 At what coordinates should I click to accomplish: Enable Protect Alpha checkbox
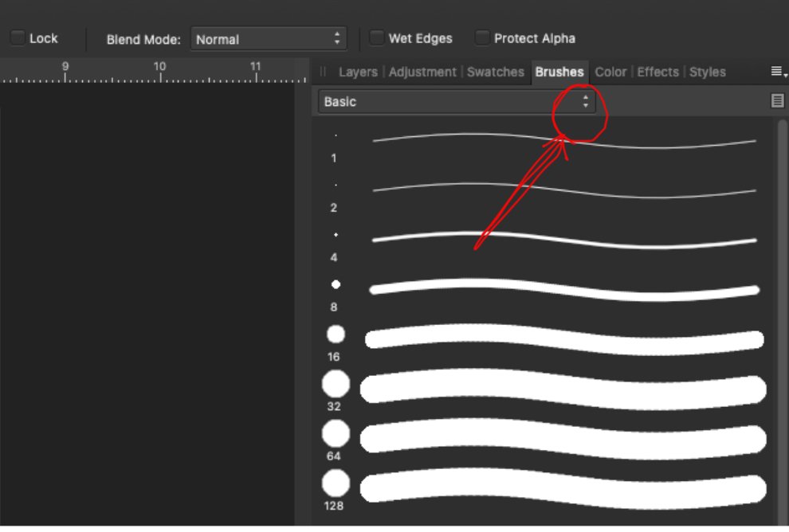click(x=482, y=38)
